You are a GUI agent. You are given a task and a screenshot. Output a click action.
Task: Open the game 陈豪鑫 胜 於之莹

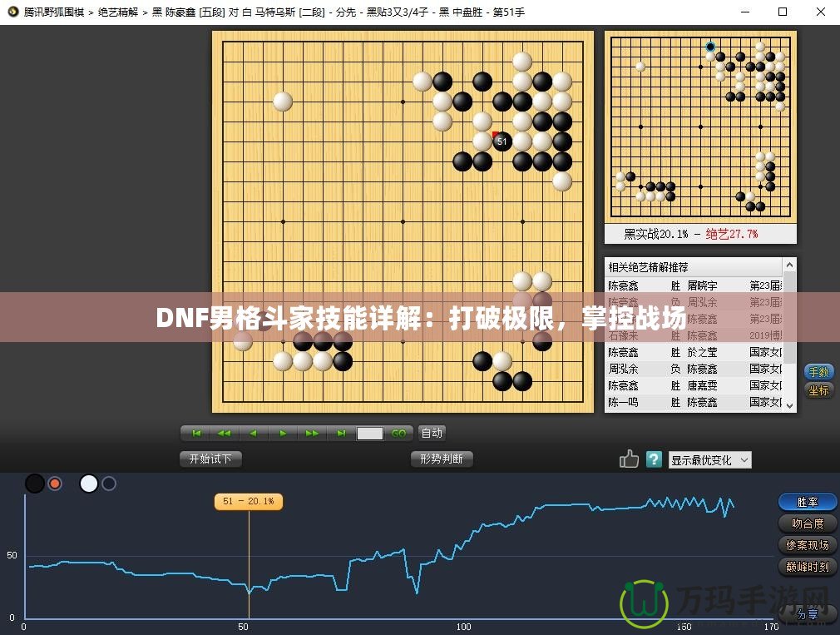tap(694, 352)
